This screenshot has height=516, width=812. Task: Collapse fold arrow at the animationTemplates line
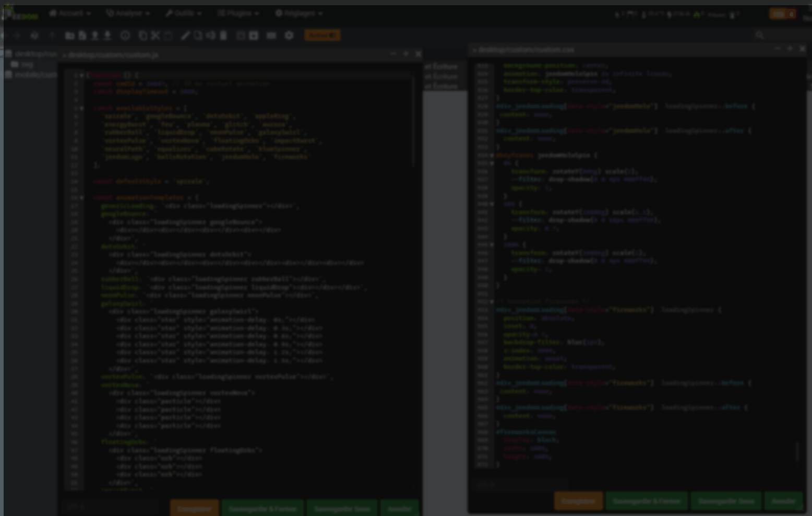[82, 198]
